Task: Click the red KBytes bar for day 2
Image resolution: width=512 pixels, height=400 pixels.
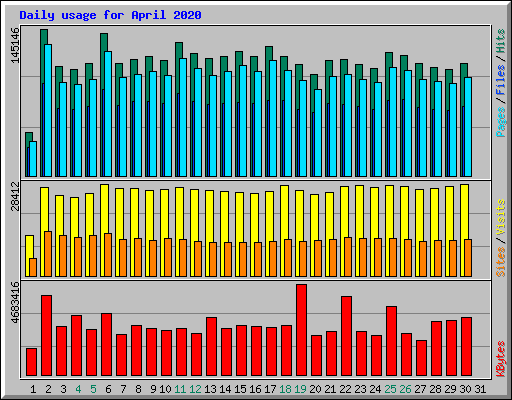Action: click(46, 335)
